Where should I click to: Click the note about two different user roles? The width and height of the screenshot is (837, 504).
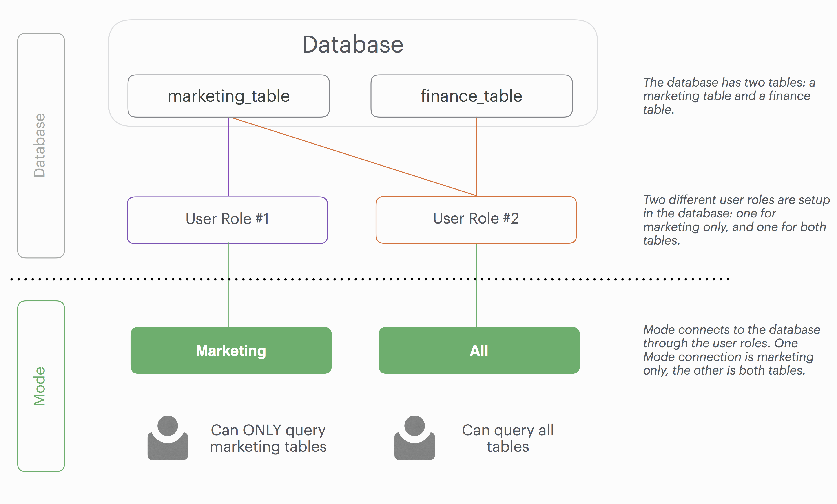coord(735,220)
